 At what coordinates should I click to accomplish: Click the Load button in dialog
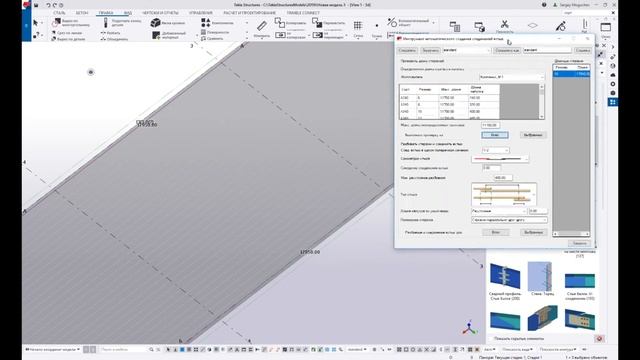[x=430, y=50]
